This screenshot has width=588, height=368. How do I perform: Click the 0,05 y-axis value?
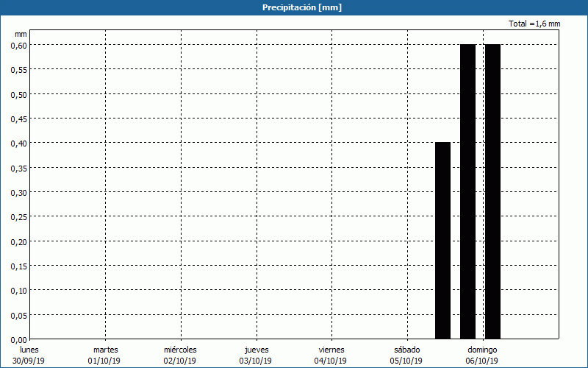tap(19, 316)
